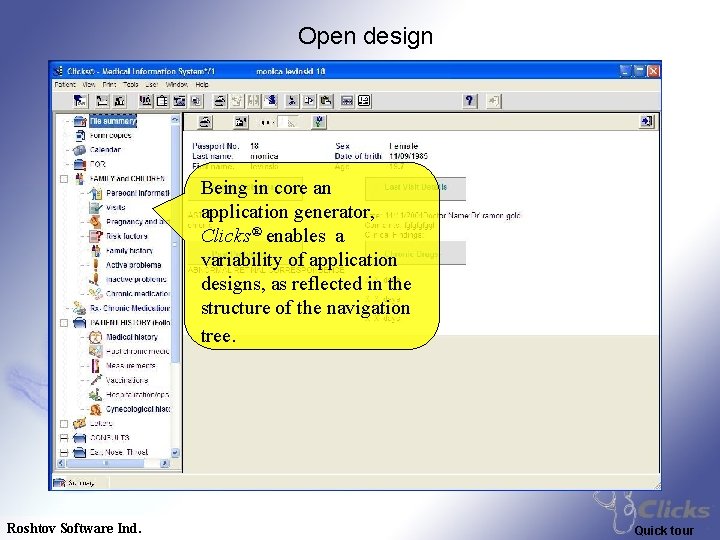The image size is (720, 540).
Task: Click the Personal Information person icon
Action: pyautogui.click(x=96, y=193)
